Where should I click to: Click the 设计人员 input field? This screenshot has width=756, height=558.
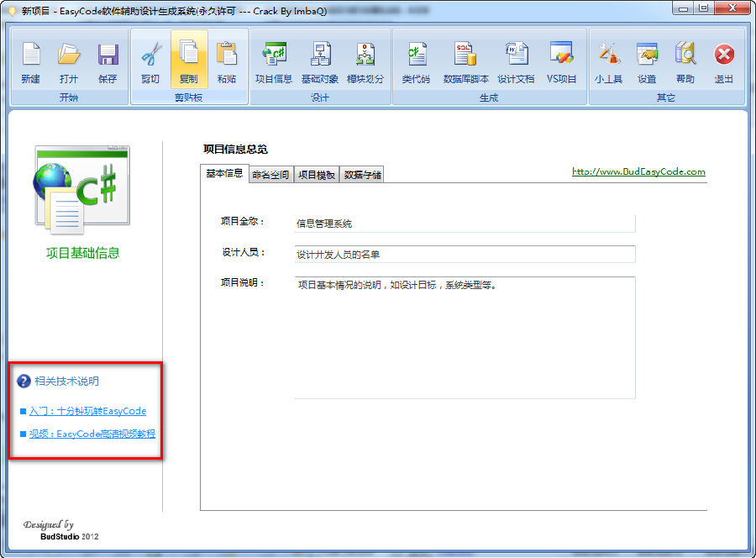465,254
